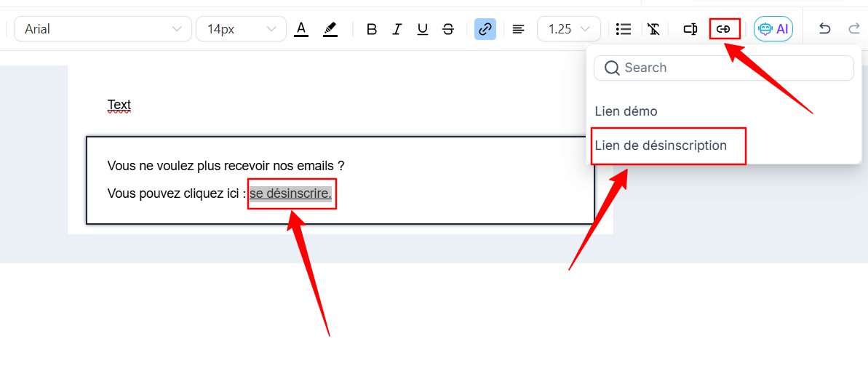Viewport: 868px width, 384px height.
Task: Open the AI assistant button
Action: (773, 29)
